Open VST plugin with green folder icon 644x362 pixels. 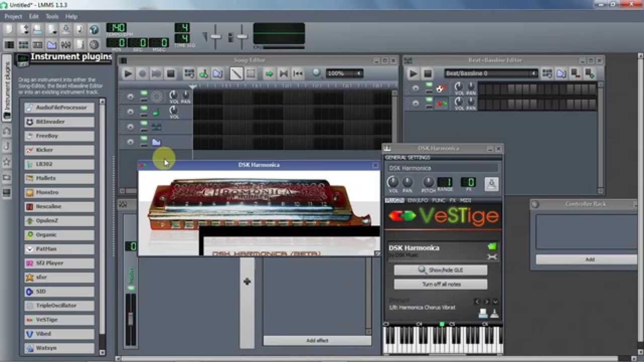[x=492, y=246]
